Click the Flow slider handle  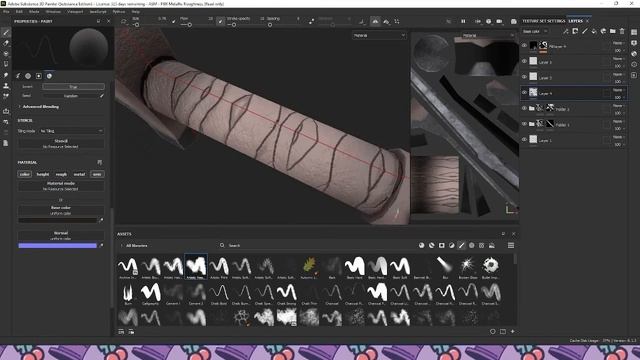tap(189, 25)
